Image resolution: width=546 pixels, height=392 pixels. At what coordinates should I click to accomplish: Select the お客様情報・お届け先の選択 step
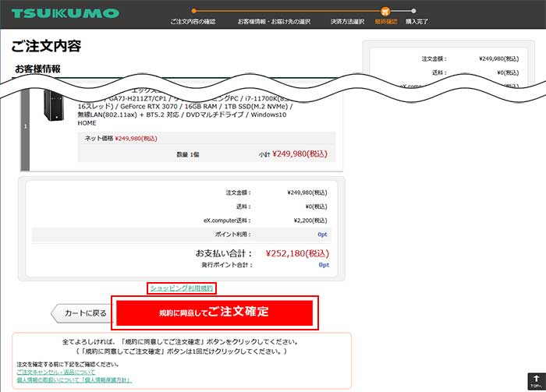274,22
